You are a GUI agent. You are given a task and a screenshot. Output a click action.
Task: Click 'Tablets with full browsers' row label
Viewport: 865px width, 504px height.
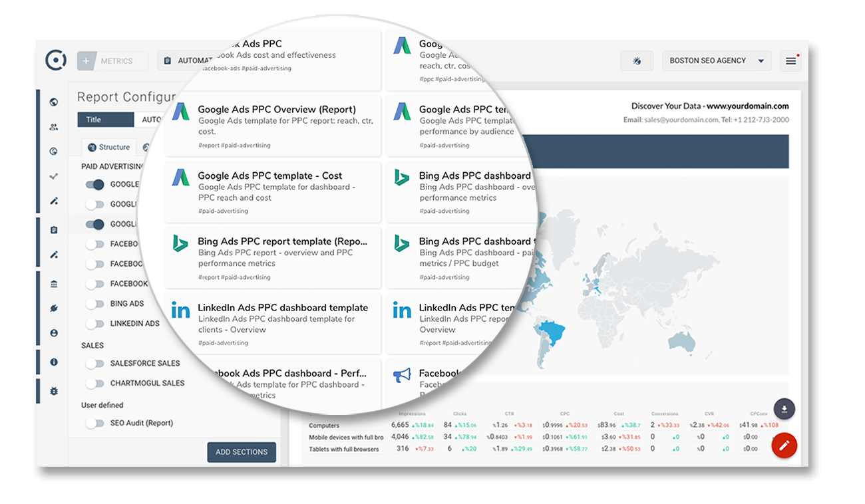pos(343,449)
